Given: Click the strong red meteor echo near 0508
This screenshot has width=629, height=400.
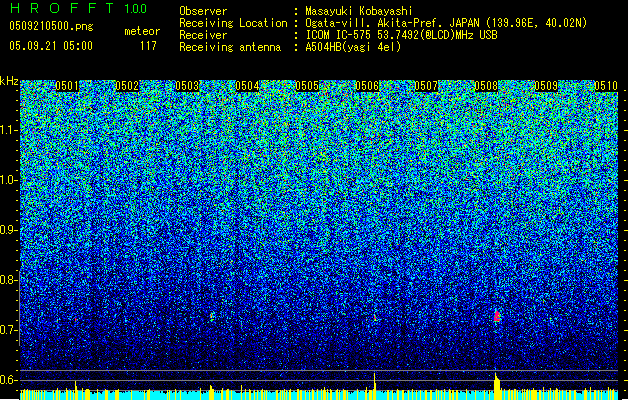Looking at the screenshot, I should pyautogui.click(x=497, y=316).
